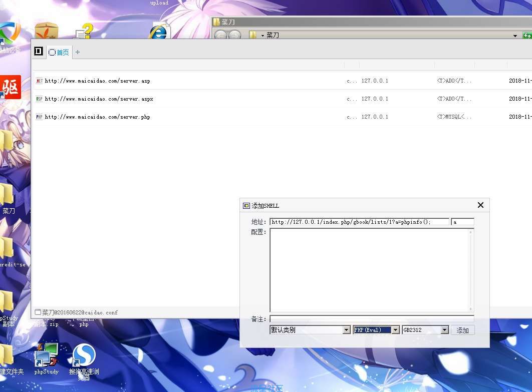This screenshot has height=392, width=532.
Task: Open the question mark help desktop icon
Action: click(84, 31)
